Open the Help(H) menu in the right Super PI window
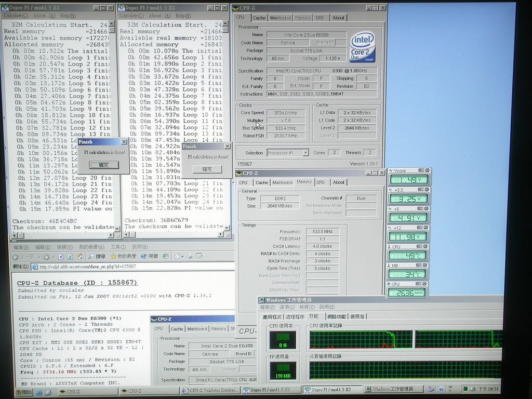Image resolution: width=532 pixels, height=399 pixels. click(183, 16)
